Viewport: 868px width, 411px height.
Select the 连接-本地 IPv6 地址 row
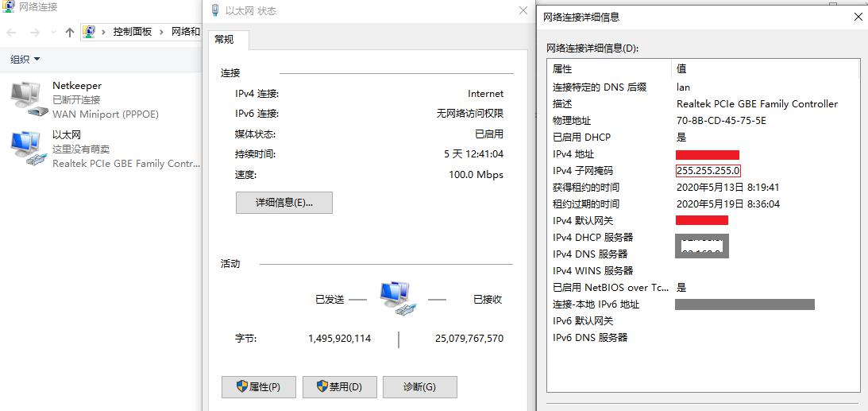tap(703, 304)
